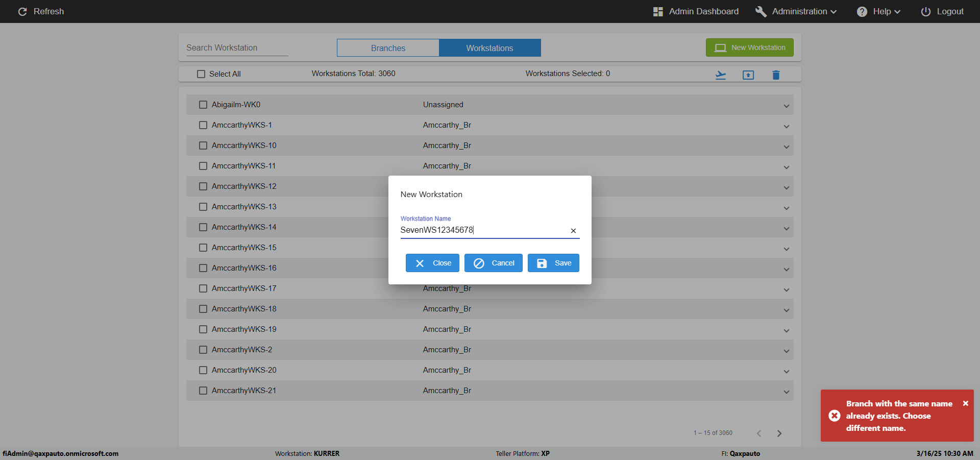Click Unassigned branch for Abigailm-WK0
980x460 pixels.
443,105
